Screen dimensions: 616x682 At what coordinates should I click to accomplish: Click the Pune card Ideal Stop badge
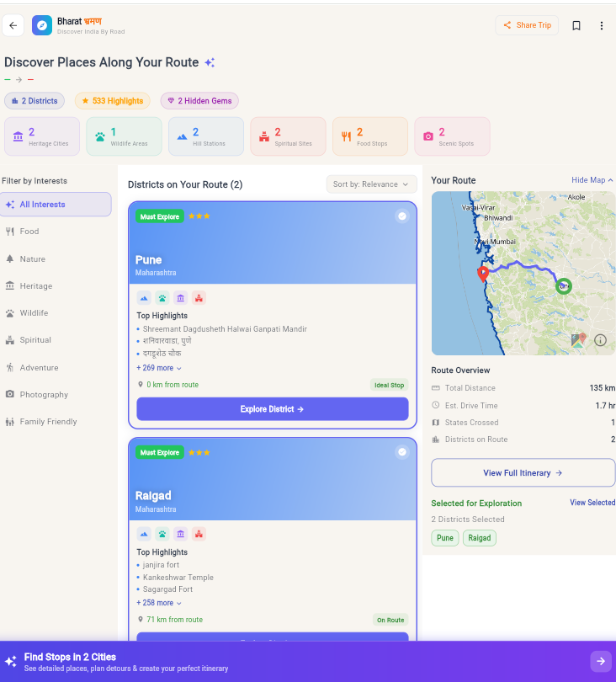pos(389,386)
